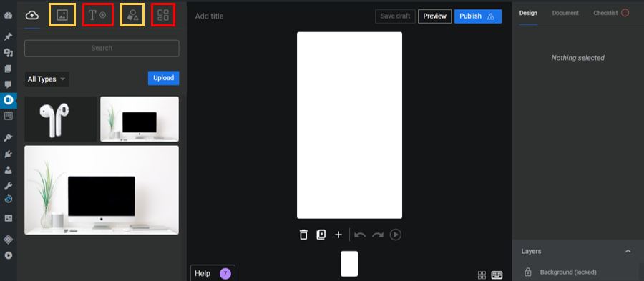Delete the current page with trash icon
The height and width of the screenshot is (281, 644).
point(303,235)
